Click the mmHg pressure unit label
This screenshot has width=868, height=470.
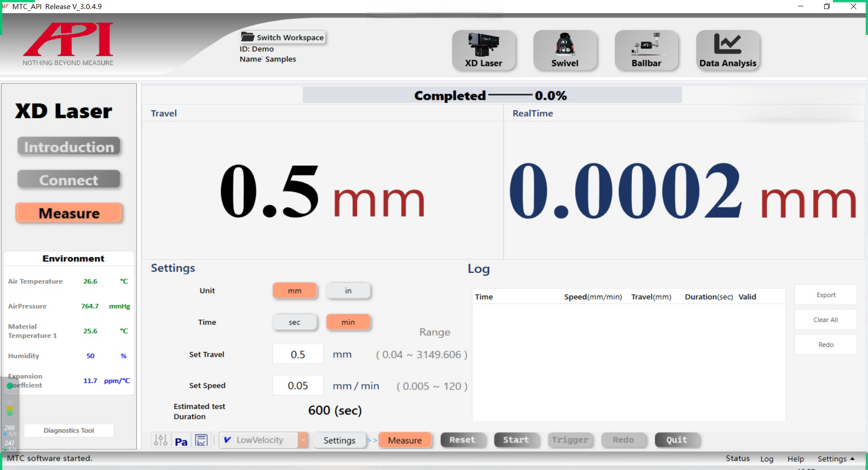[x=119, y=306]
